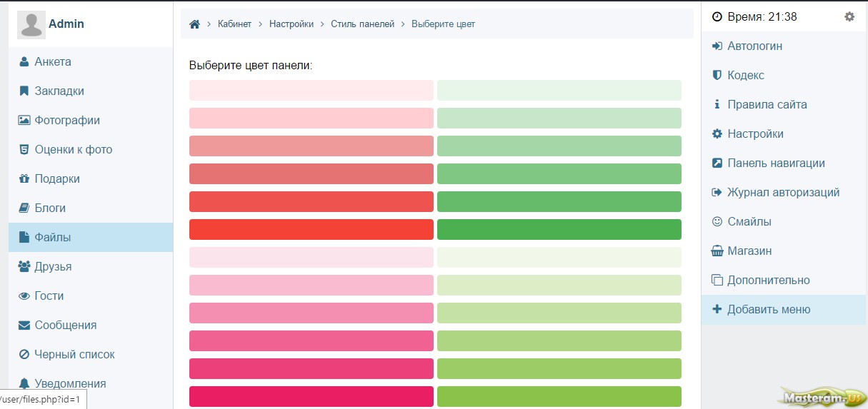Open the Стиль панелей breadcrumb link
The image size is (868, 409).
point(362,24)
